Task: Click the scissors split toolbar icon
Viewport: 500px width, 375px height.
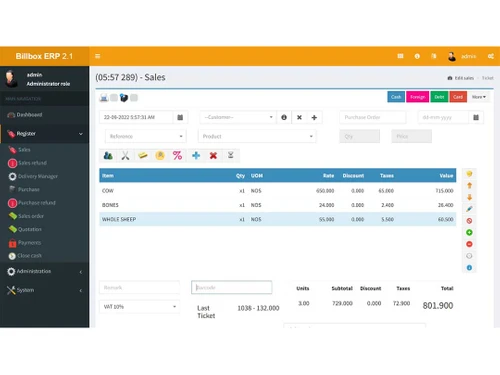Action: point(125,155)
